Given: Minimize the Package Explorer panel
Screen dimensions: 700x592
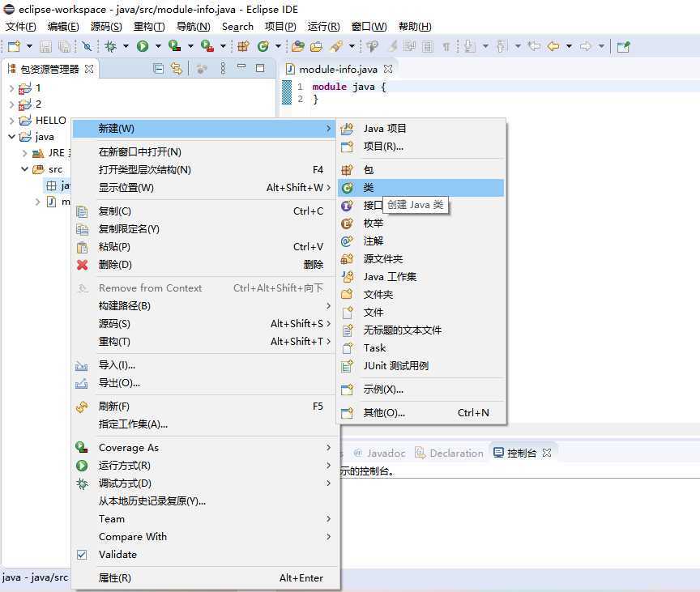Looking at the screenshot, I should (x=241, y=67).
